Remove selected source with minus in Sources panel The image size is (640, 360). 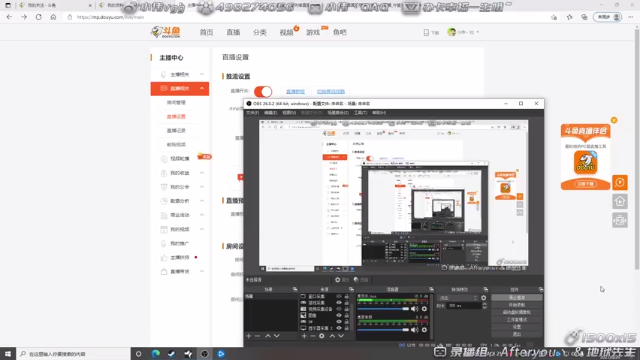[313, 336]
